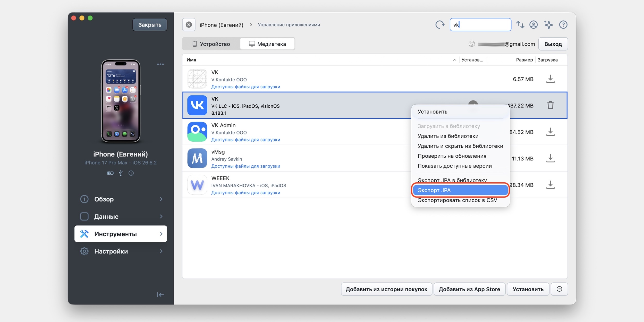Focus the search field containing vk
Screen dimensions: 644x322
[480, 25]
